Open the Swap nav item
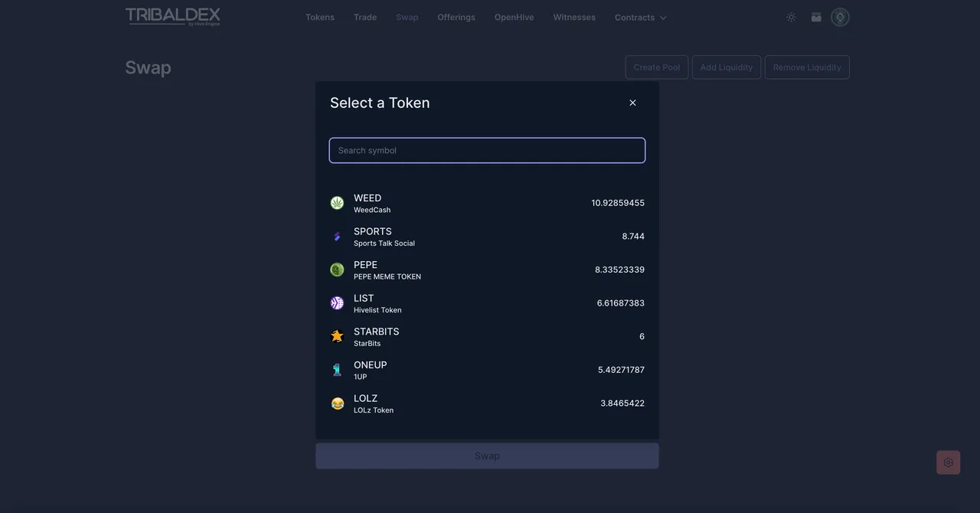Viewport: 980px width, 513px height. (407, 17)
